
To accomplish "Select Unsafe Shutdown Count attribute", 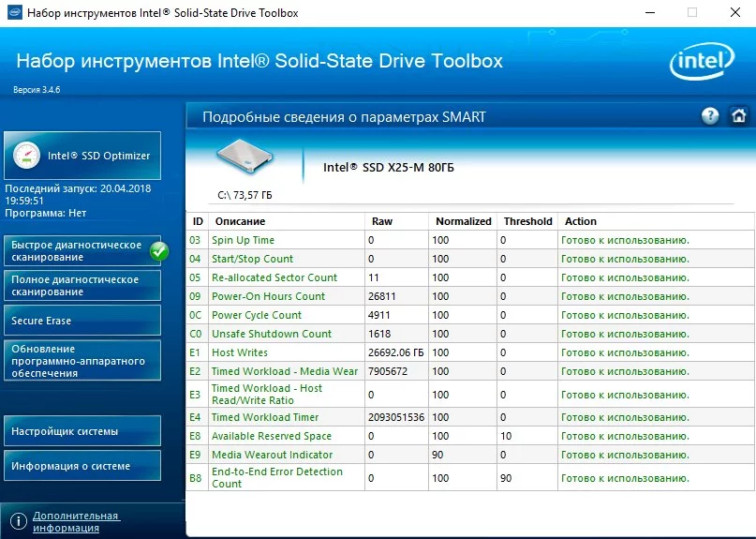I will click(x=272, y=334).
